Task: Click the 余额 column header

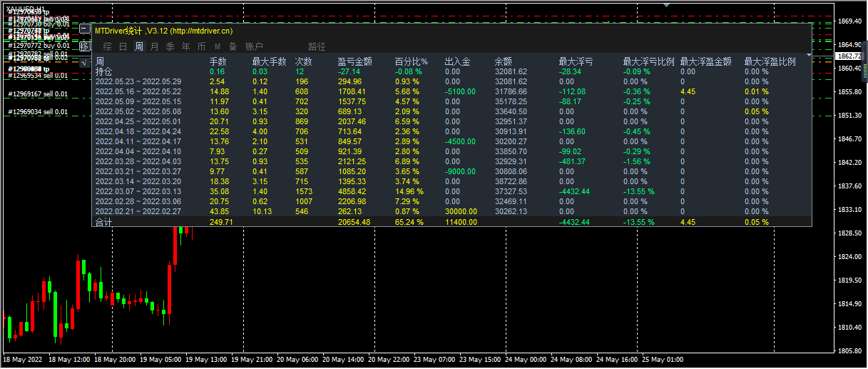Action: (504, 62)
